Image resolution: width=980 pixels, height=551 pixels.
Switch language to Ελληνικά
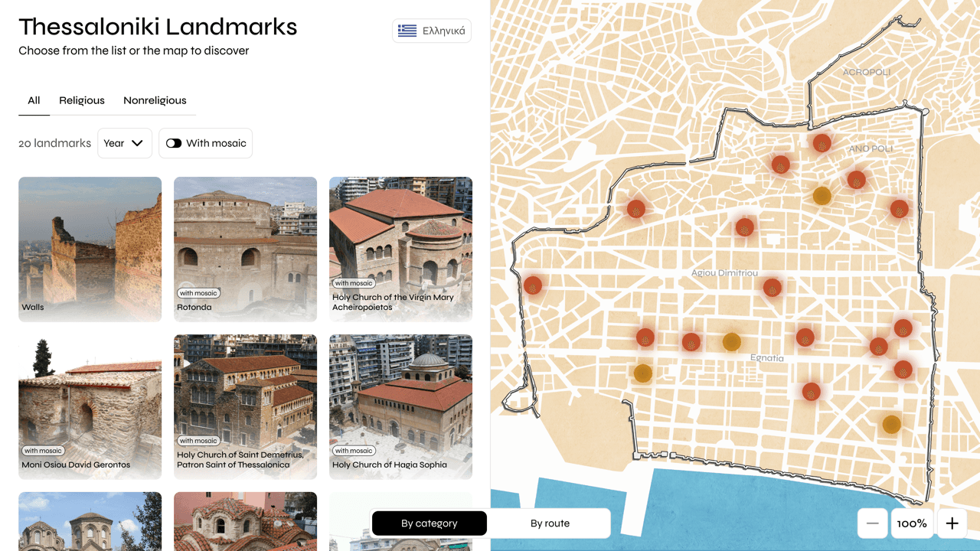pos(432,31)
